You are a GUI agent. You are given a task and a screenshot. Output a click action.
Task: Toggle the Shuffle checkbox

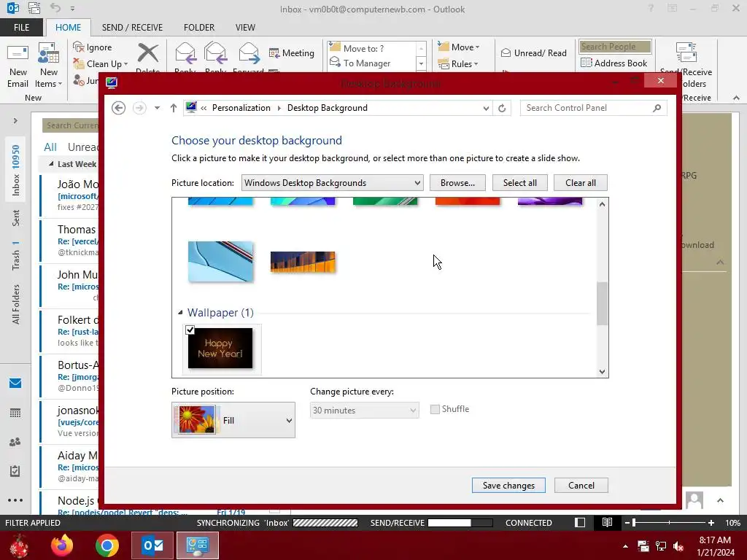click(435, 409)
